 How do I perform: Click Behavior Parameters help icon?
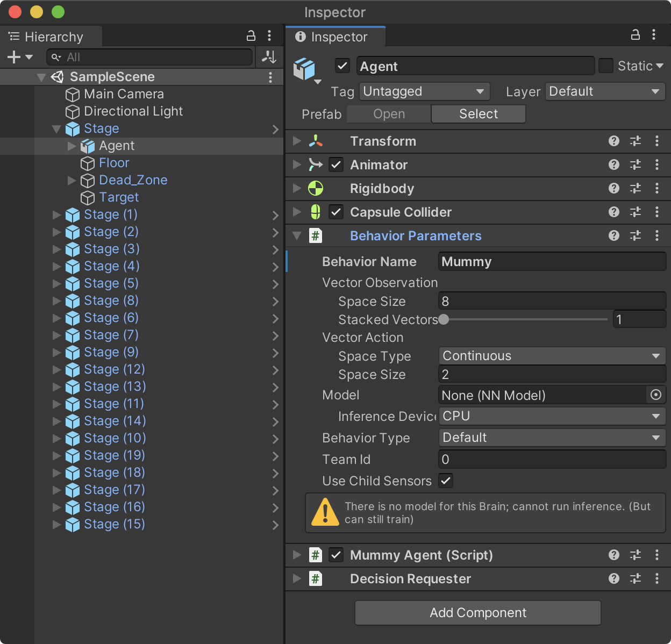pyautogui.click(x=614, y=235)
